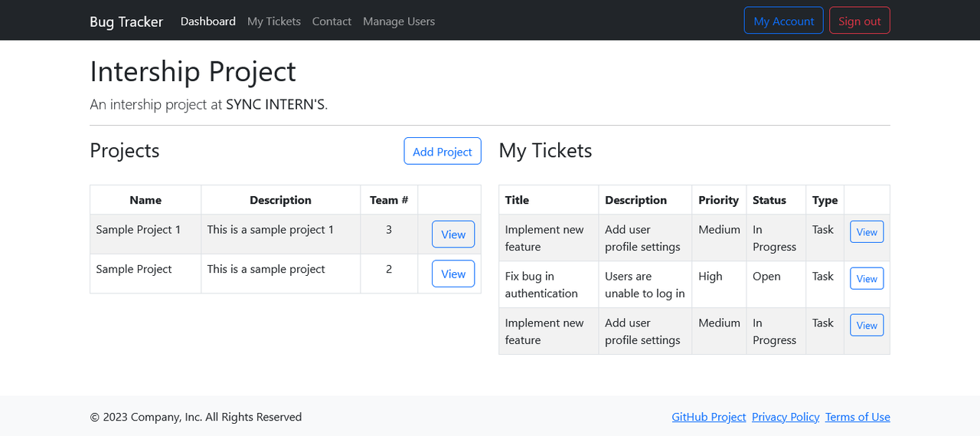Select the Sample Project 1 name cell
This screenshot has width=980, height=436.
(145, 234)
